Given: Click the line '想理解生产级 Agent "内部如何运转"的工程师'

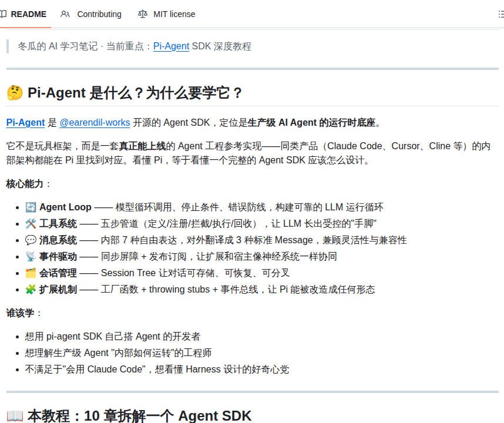Looking at the screenshot, I should pyautogui.click(x=118, y=353).
